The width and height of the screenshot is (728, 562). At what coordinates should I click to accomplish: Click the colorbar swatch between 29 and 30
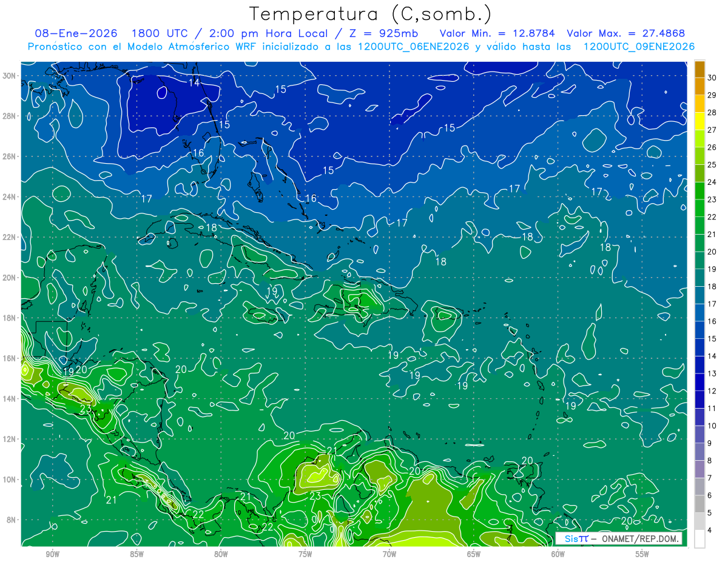[699, 86]
